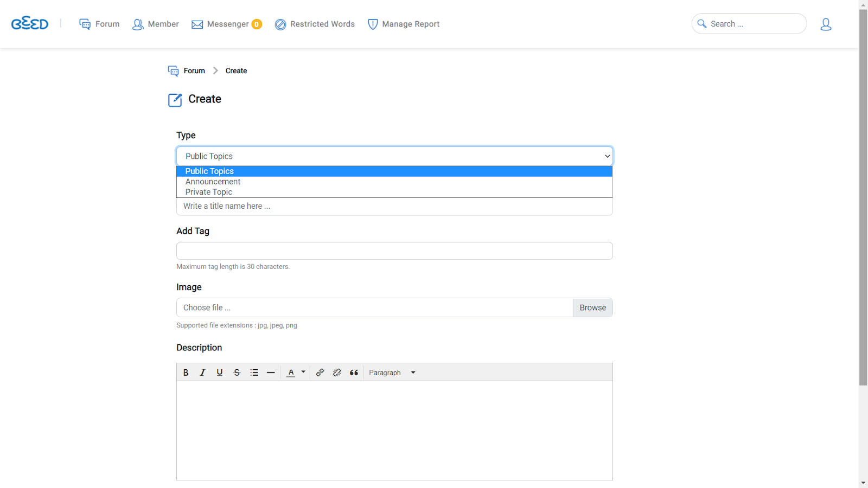The height and width of the screenshot is (488, 868).
Task: Apply italic formatting in the editor toolbar
Action: [x=202, y=373]
